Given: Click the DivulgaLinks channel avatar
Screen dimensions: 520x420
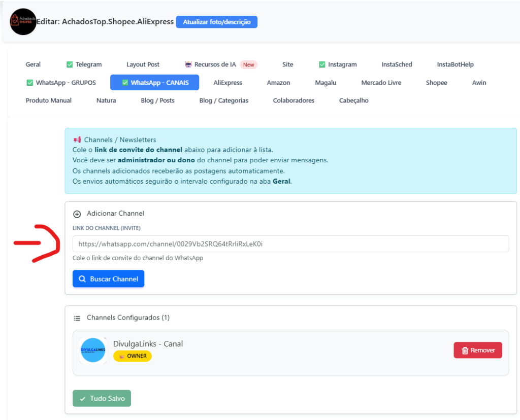Looking at the screenshot, I should tap(93, 350).
